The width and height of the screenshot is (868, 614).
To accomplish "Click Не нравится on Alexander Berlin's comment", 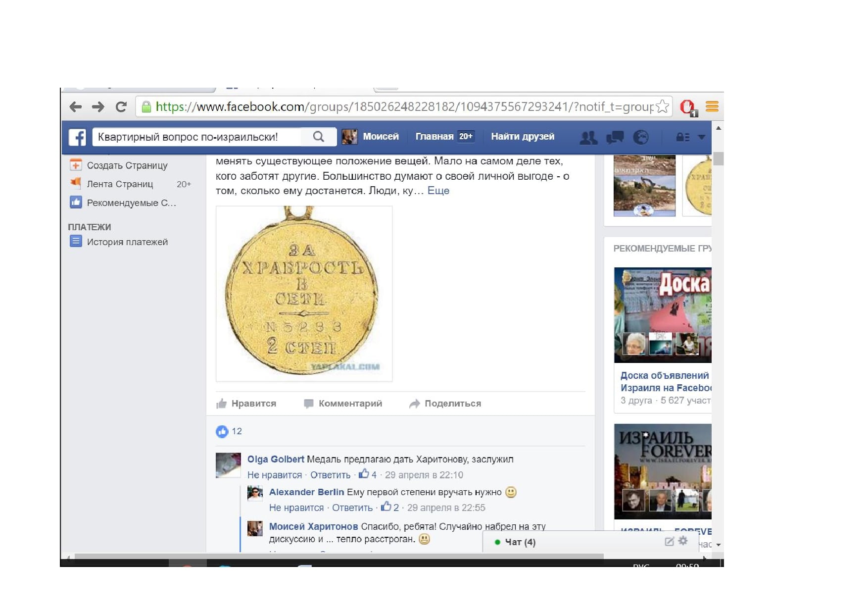I will coord(296,508).
